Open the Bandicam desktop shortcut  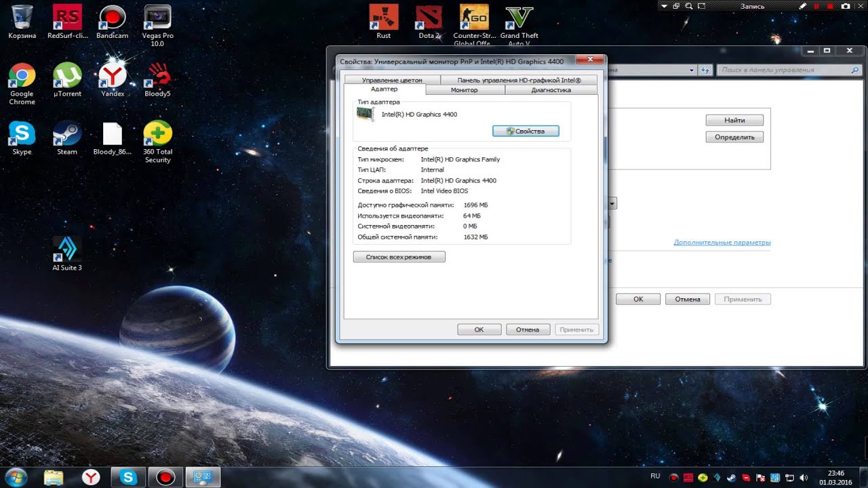point(112,22)
